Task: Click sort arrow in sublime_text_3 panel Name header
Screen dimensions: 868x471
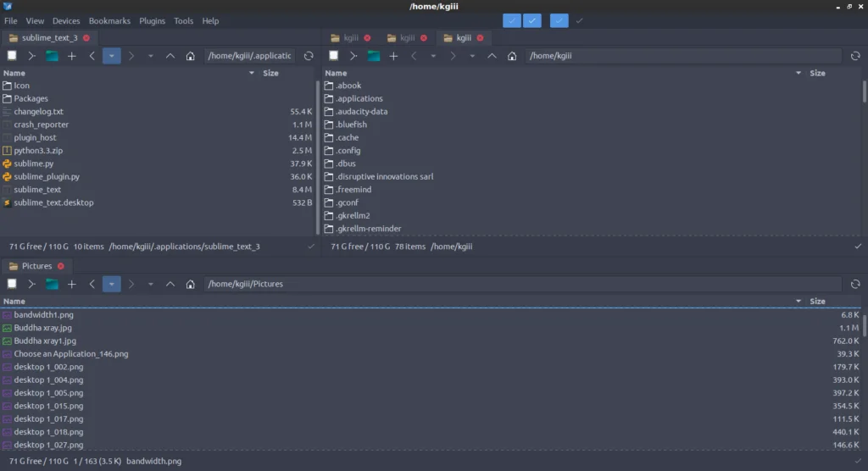Action: pyautogui.click(x=251, y=73)
